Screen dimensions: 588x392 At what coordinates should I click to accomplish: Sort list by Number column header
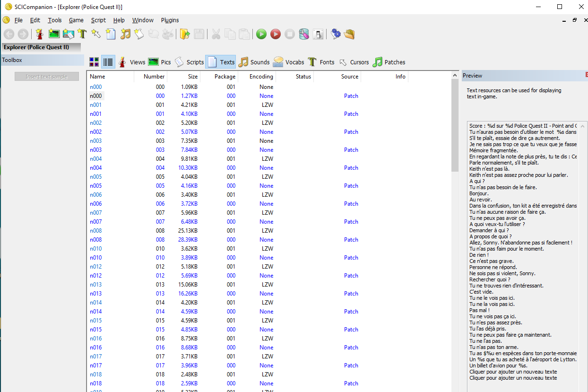point(151,77)
